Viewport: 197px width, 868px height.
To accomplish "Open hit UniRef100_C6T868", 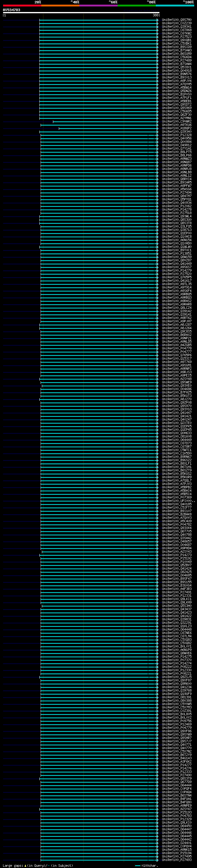I will click(177, 30).
